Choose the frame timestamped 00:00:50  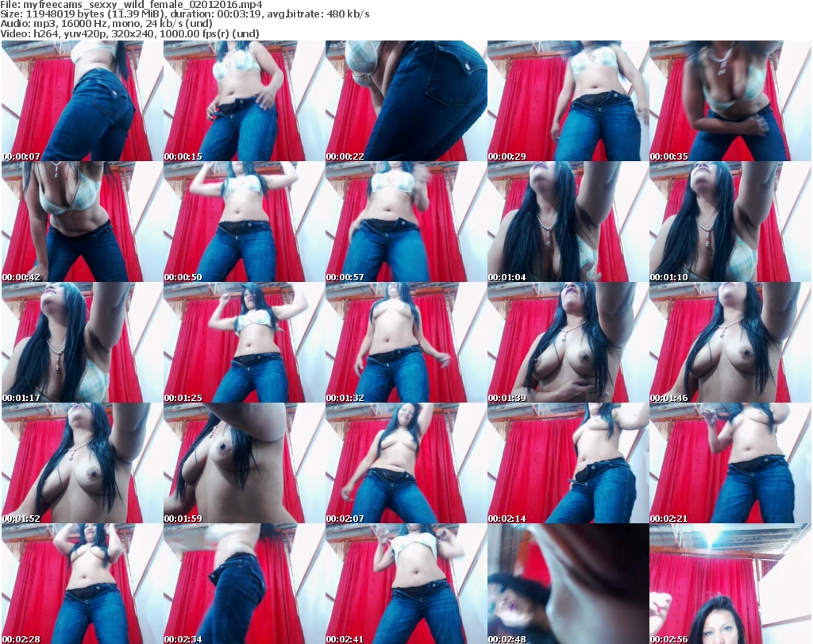[245, 222]
